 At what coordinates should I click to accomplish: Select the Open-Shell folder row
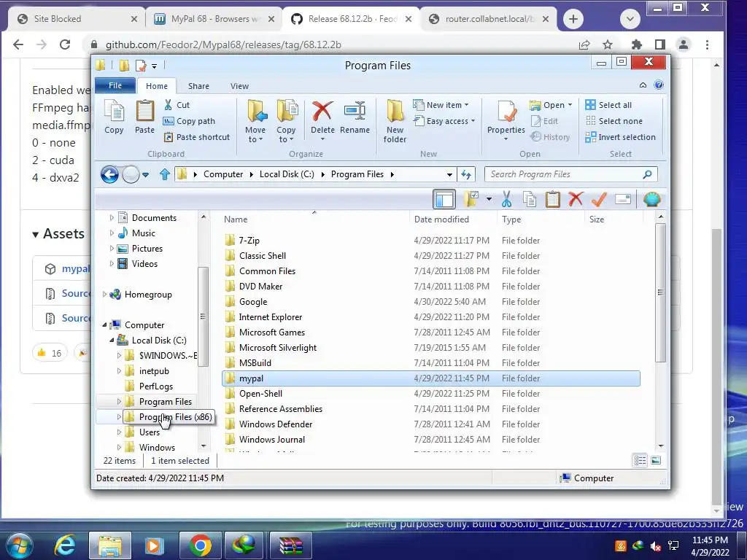(431, 394)
